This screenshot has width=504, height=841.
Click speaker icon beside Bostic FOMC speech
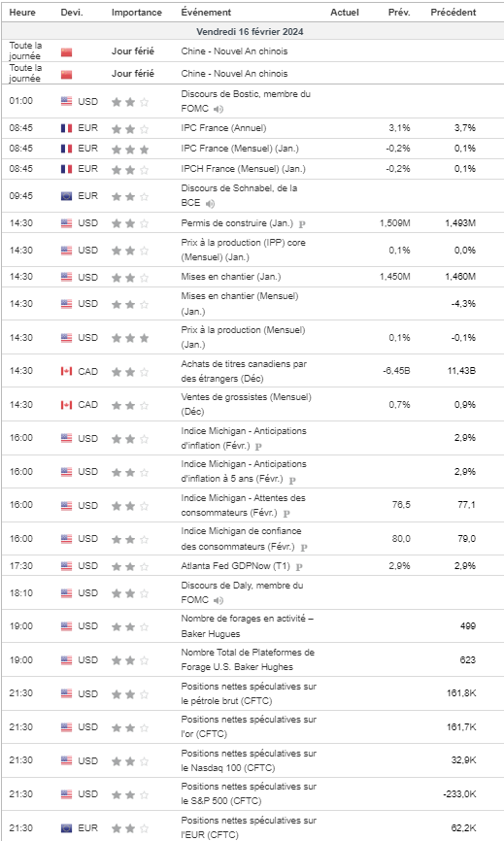coord(218,110)
